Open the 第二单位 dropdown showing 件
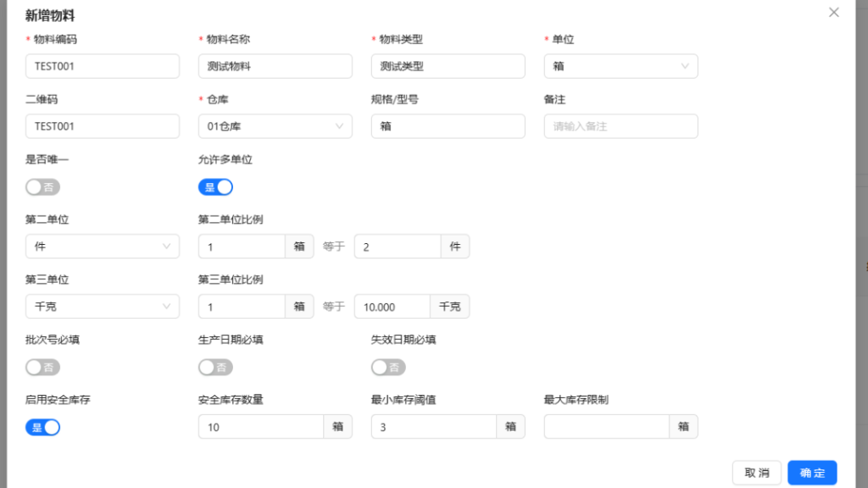868x488 pixels. (103, 247)
